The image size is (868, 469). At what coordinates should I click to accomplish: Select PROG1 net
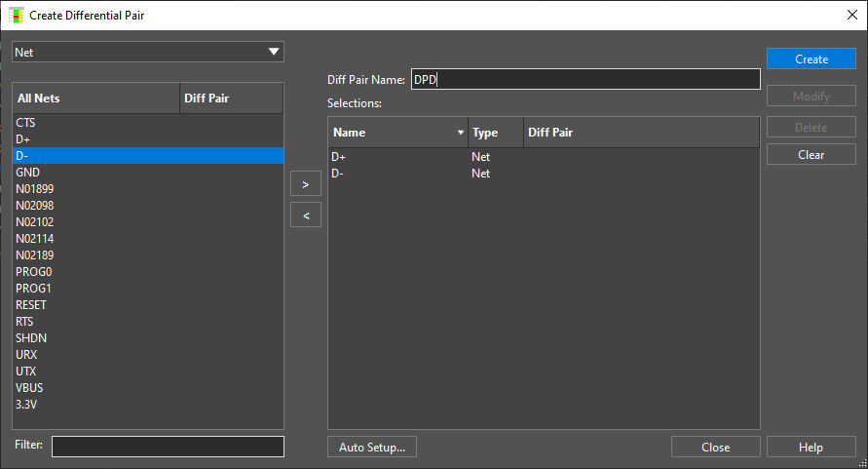[x=148, y=289]
